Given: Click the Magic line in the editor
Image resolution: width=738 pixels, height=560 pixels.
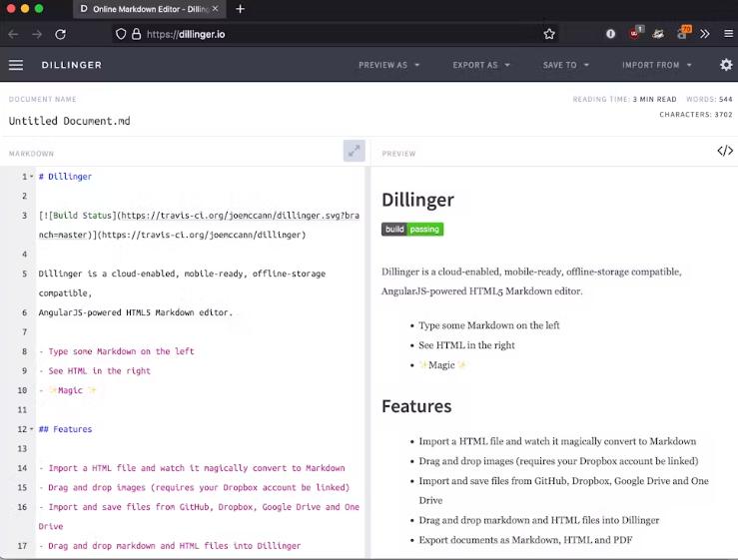Looking at the screenshot, I should pos(68,390).
